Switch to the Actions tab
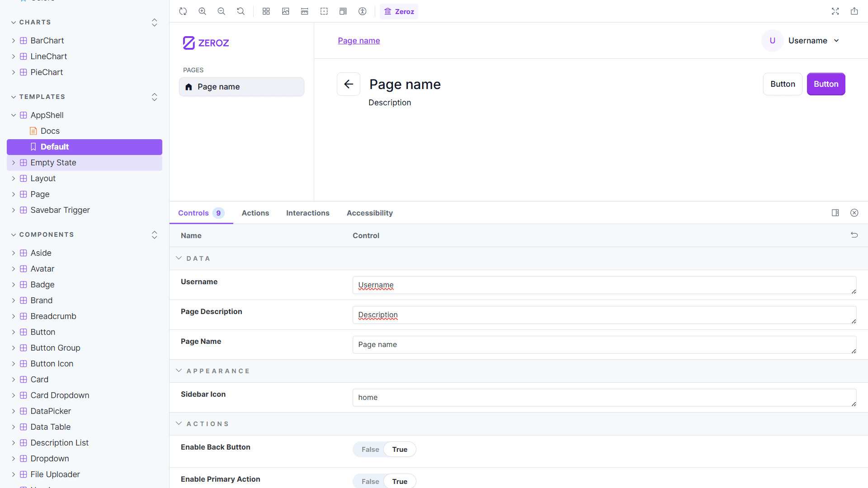 [255, 213]
